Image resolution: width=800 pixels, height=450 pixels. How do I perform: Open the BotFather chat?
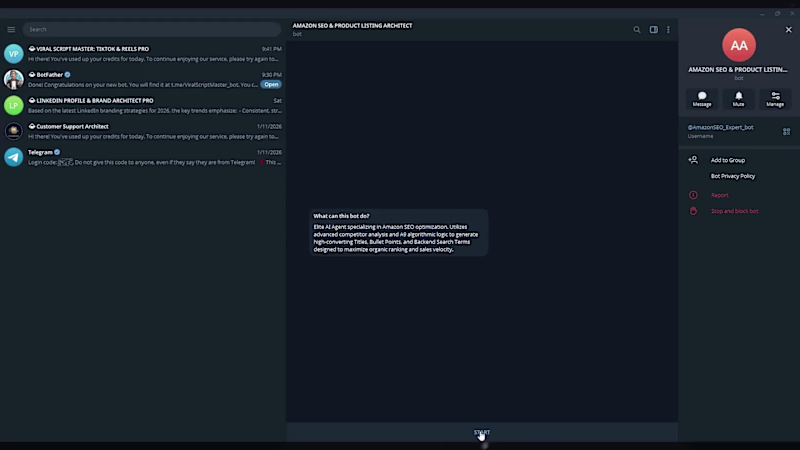(x=143, y=80)
